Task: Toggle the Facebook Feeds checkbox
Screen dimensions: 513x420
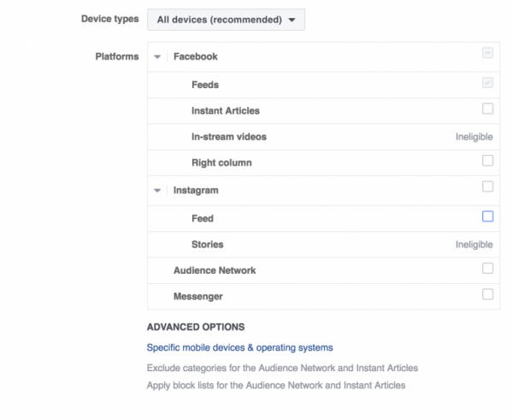Action: point(487,83)
